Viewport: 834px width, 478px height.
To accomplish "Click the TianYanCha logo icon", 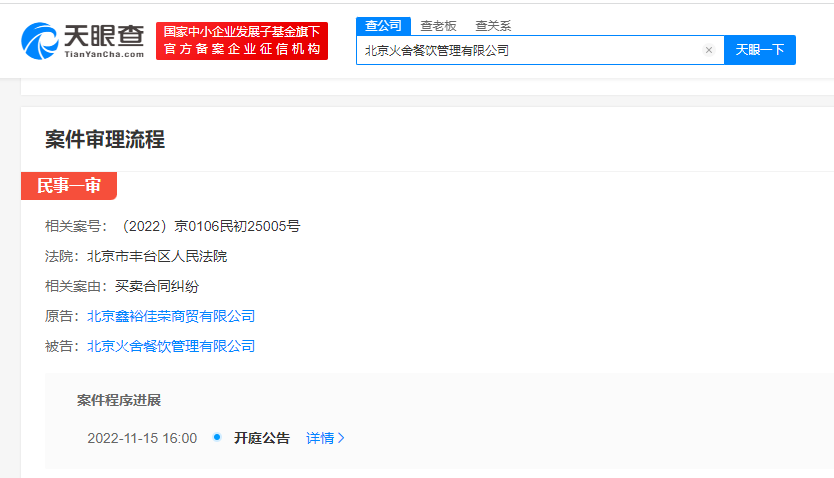I will [x=40, y=39].
